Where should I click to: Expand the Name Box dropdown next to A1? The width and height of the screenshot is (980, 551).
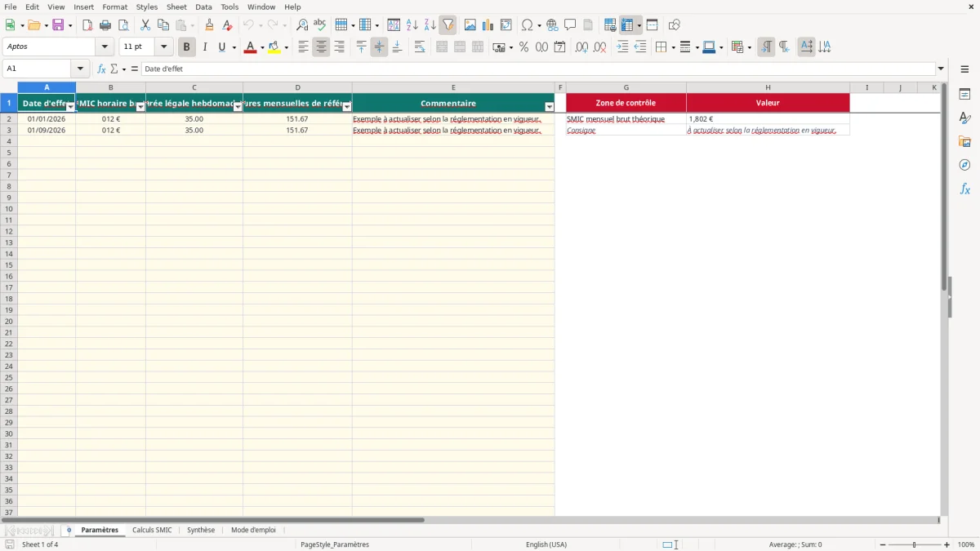pyautogui.click(x=80, y=69)
